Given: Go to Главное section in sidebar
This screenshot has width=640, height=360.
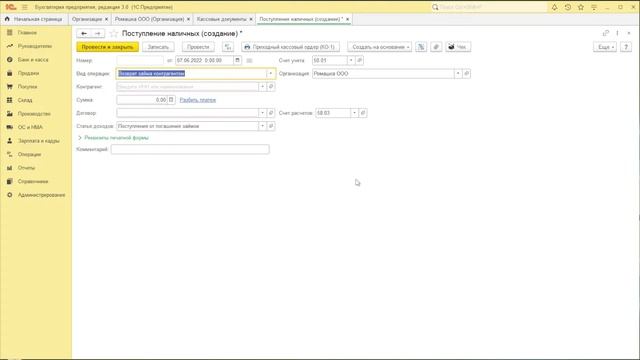Looking at the screenshot, I should tap(27, 33).
